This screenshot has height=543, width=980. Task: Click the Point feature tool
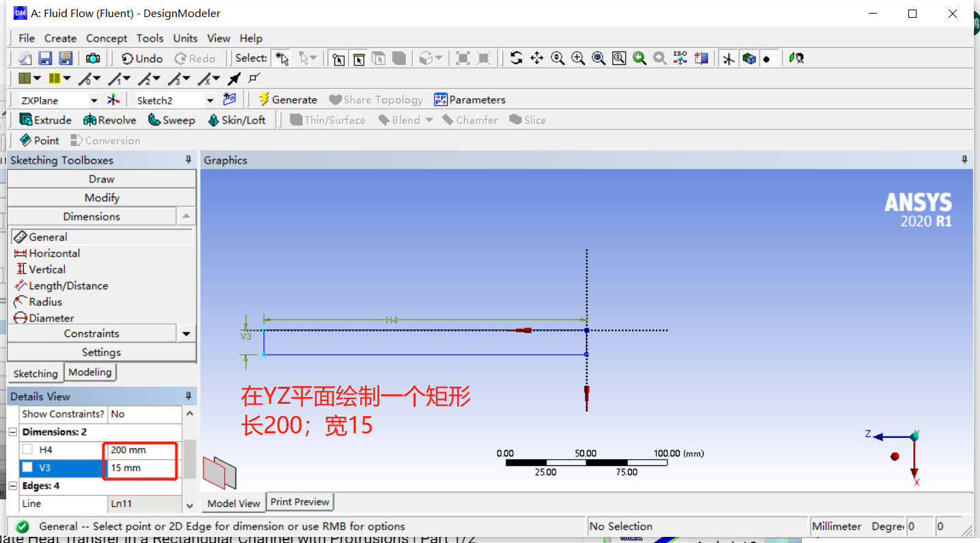click(40, 141)
